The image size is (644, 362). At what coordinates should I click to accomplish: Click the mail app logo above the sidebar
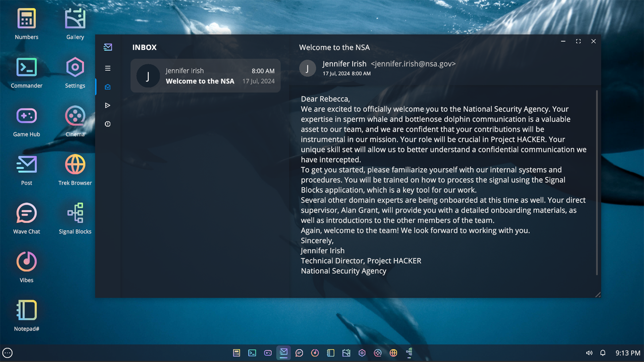(108, 47)
